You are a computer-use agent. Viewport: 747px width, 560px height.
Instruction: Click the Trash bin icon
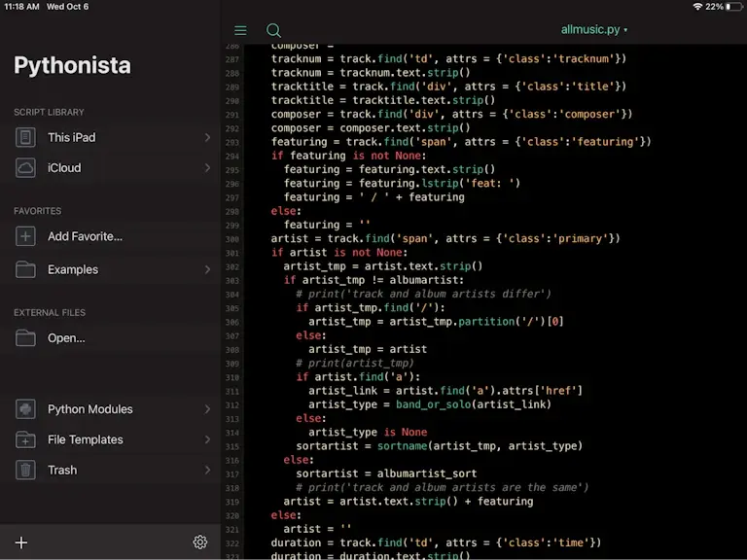25,470
